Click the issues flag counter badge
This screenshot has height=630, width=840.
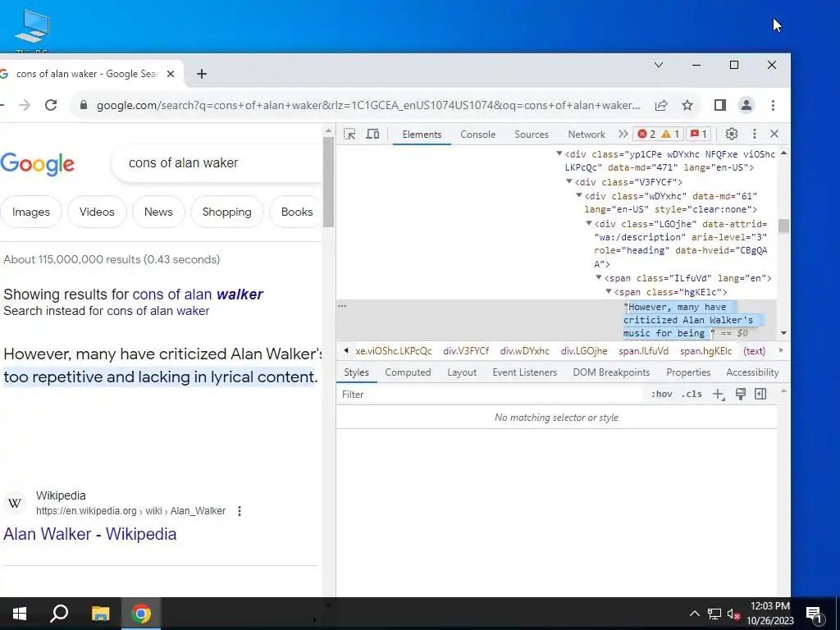699,134
